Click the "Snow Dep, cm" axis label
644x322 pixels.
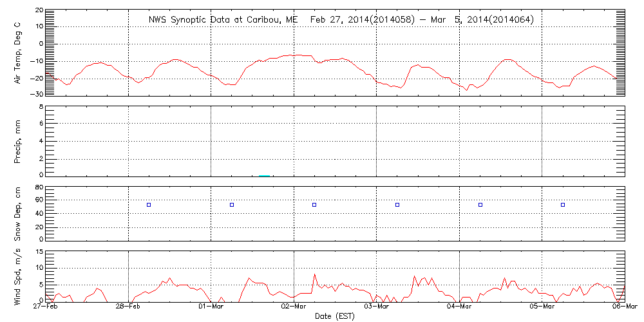click(18, 210)
